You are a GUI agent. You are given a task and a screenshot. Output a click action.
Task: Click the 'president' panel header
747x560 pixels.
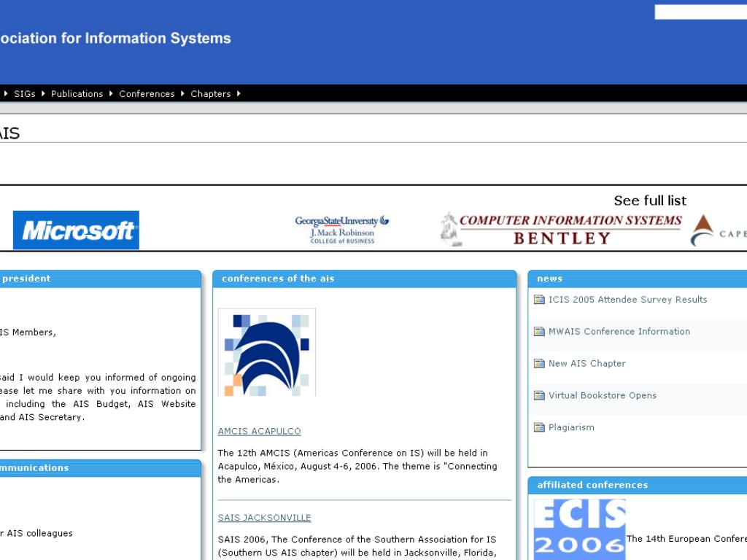pos(101,279)
